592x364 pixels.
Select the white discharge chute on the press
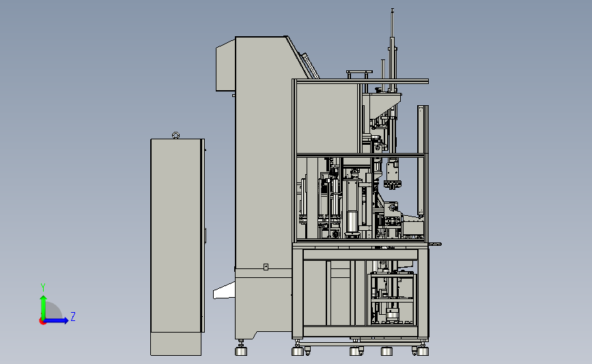[224, 291]
